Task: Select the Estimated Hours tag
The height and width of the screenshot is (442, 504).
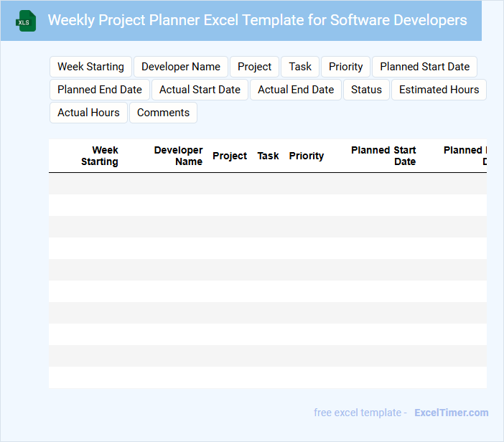Action: 439,90
